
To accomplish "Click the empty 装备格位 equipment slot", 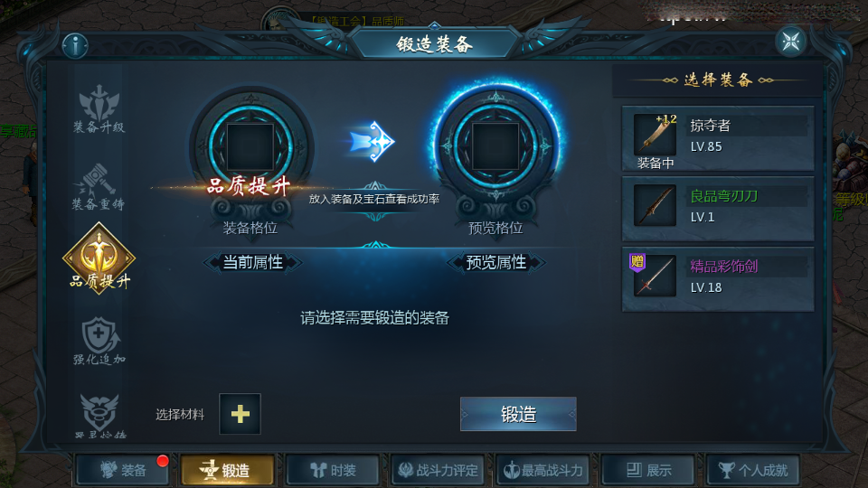I will (250, 146).
